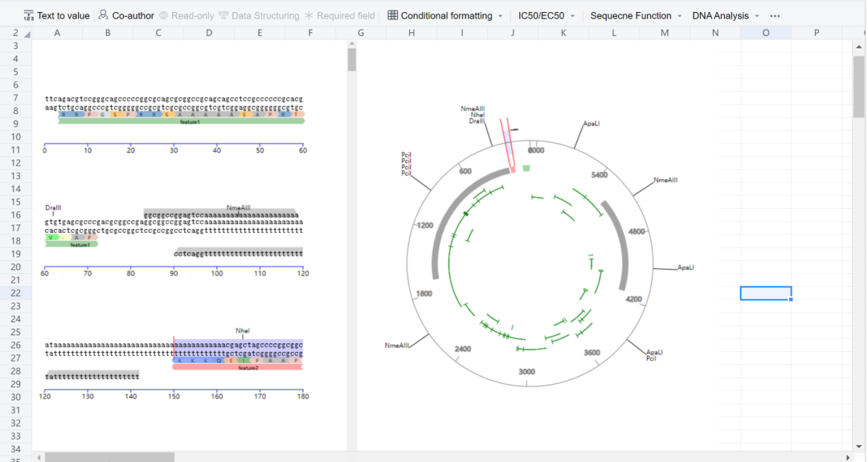Click the Text to value icon
This screenshot has width=868, height=462.
point(28,15)
